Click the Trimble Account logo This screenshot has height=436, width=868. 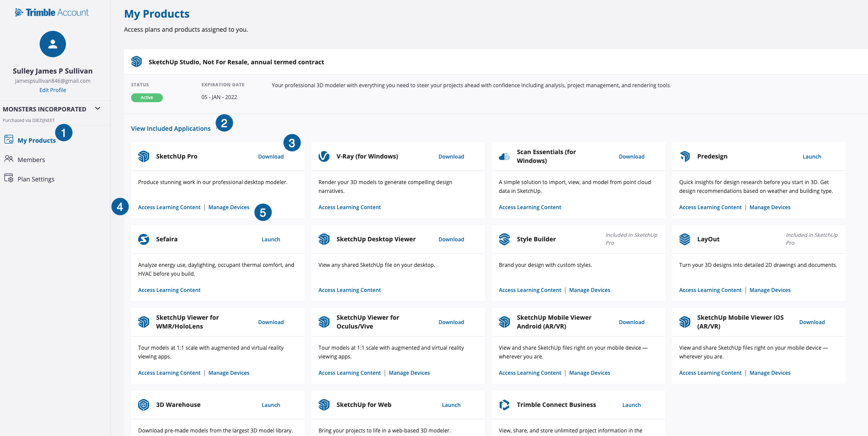click(x=52, y=12)
